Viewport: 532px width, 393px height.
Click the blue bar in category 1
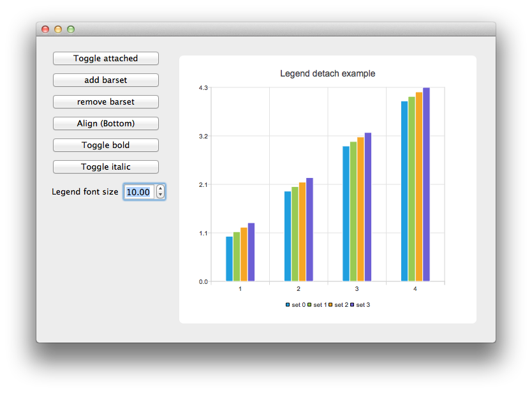click(x=229, y=258)
